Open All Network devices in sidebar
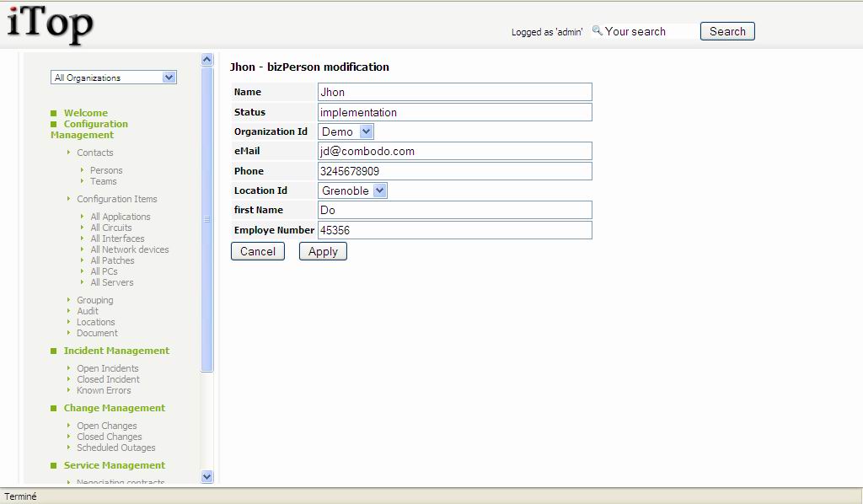This screenshot has width=863, height=504. click(130, 249)
